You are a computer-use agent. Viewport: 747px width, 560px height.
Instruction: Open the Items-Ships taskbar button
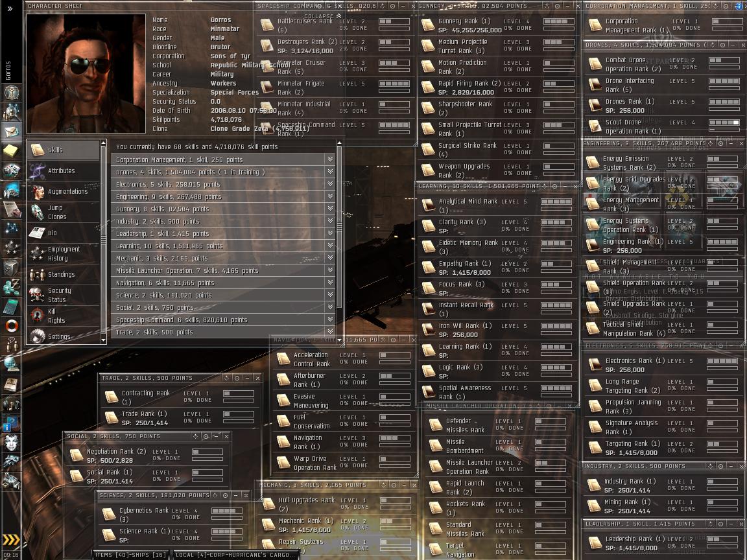pyautogui.click(x=130, y=555)
